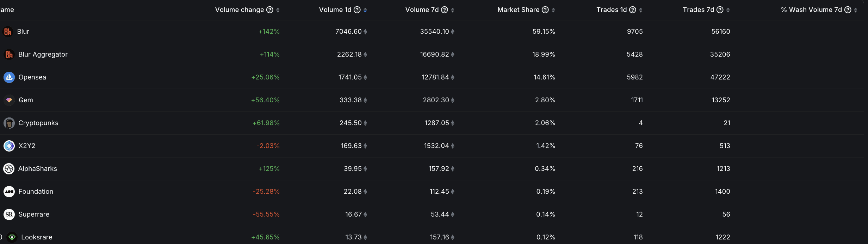Click the Gem diamond logo icon
This screenshot has width=868, height=244.
coord(9,100)
